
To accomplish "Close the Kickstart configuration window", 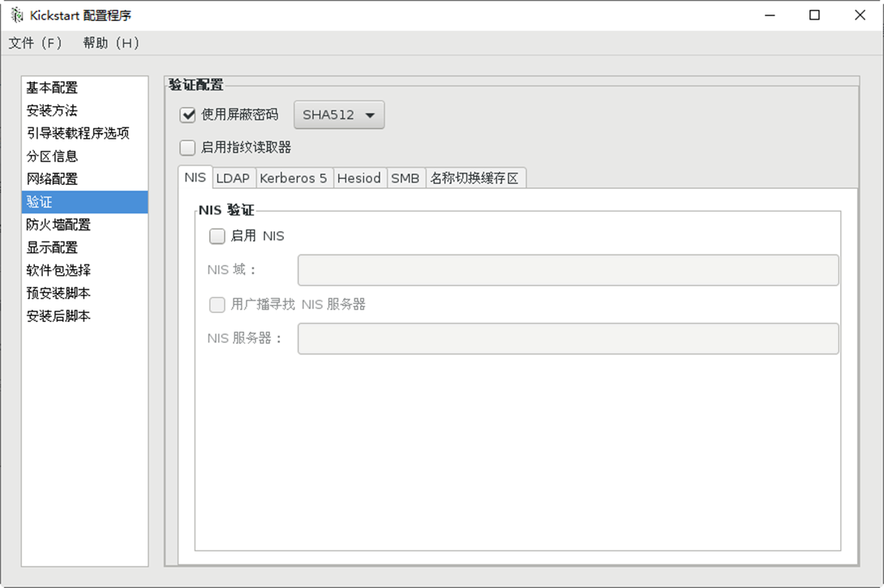I will pyautogui.click(x=860, y=15).
